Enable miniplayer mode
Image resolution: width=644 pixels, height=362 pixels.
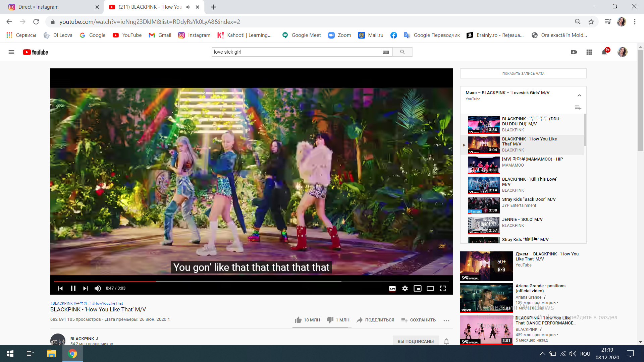point(417,288)
